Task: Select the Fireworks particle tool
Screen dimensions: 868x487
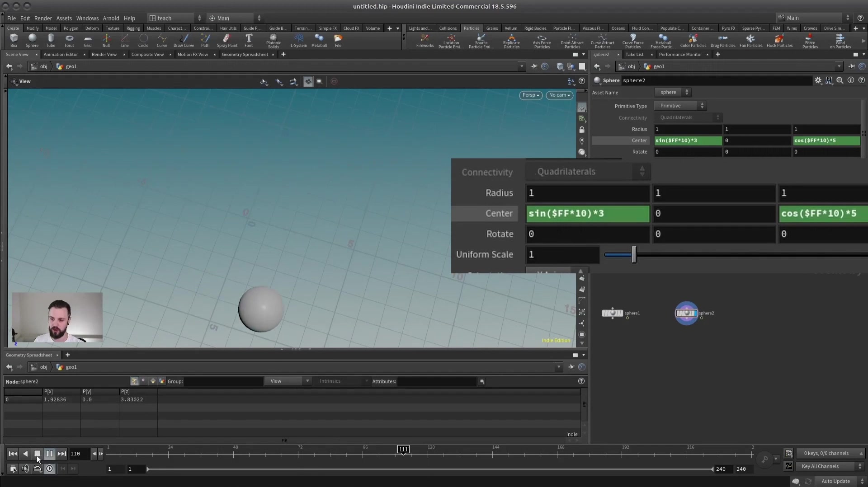Action: (x=425, y=40)
